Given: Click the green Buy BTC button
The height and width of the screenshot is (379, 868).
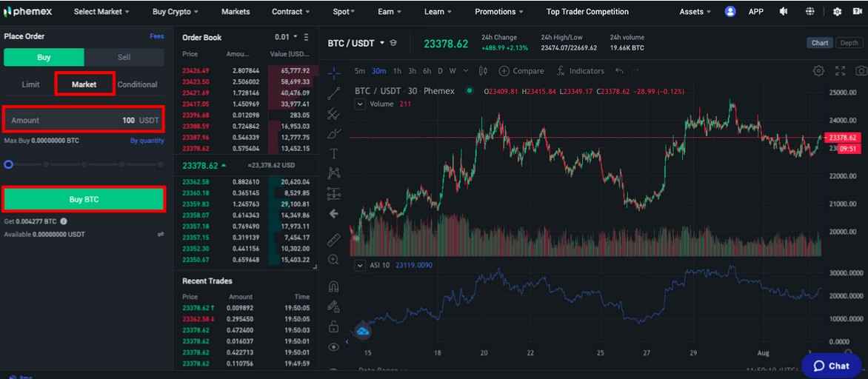Looking at the screenshot, I should (x=84, y=200).
